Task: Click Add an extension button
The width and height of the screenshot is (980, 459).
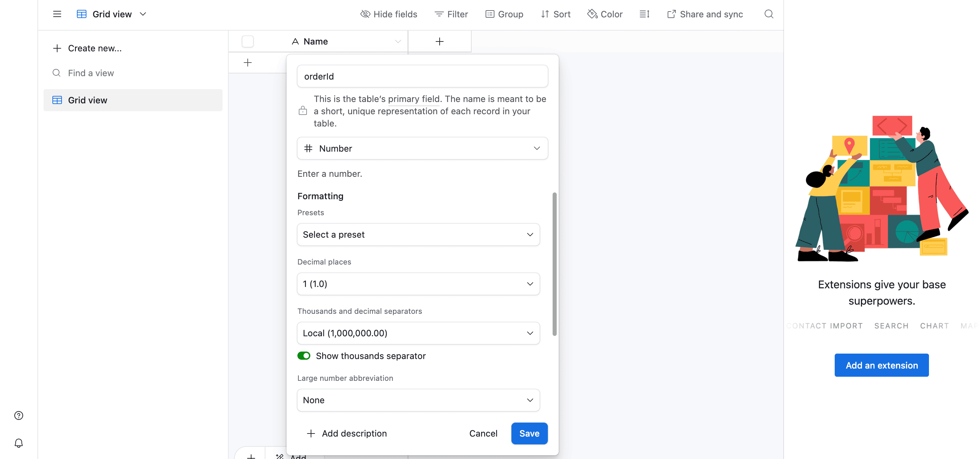Action: click(881, 365)
